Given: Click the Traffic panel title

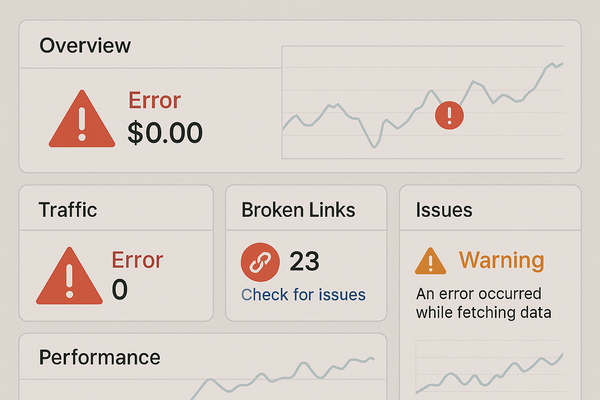Looking at the screenshot, I should click(68, 210).
